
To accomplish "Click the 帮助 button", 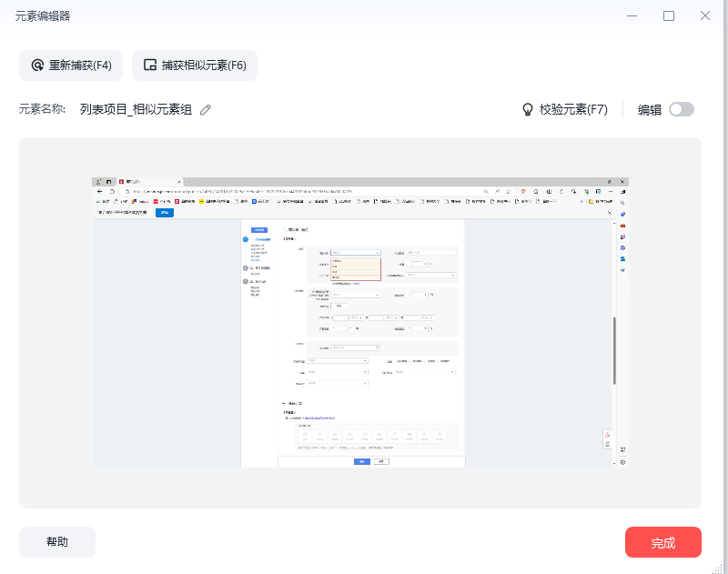I will (56, 542).
